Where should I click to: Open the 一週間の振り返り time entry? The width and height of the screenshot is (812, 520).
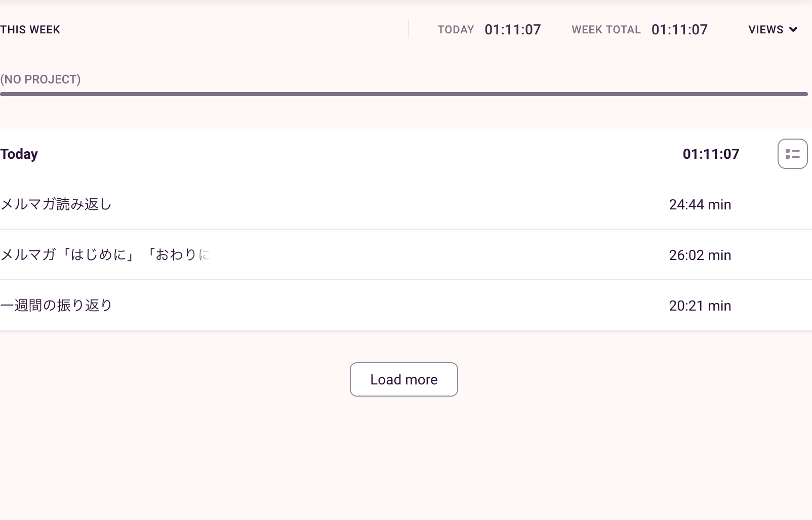point(56,305)
